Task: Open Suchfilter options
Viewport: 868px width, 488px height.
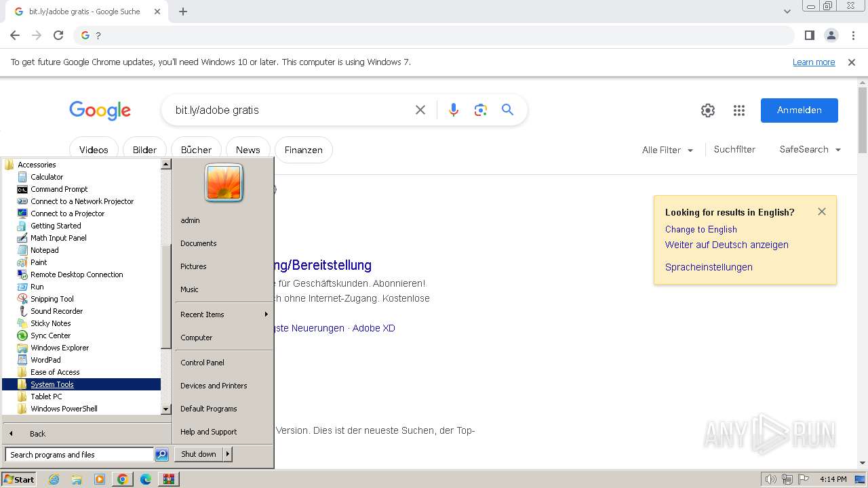Action: pyautogui.click(x=734, y=149)
